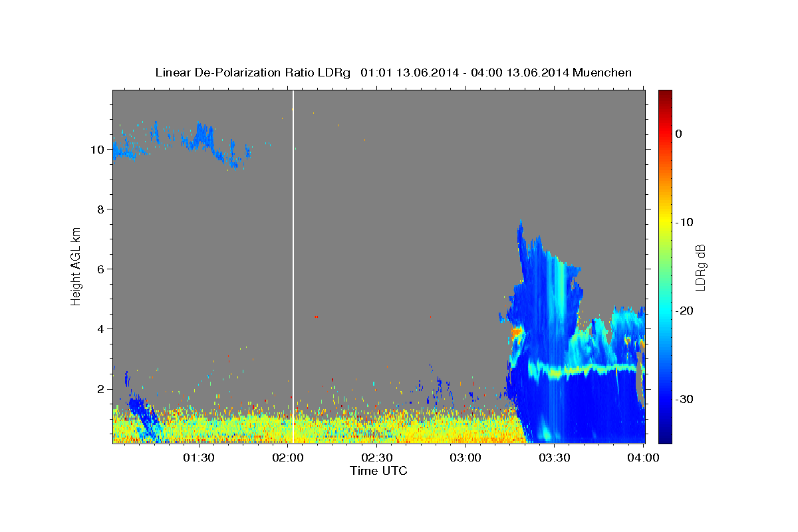Click the height label '10'
Screen dimensions: 798x532
97,150
